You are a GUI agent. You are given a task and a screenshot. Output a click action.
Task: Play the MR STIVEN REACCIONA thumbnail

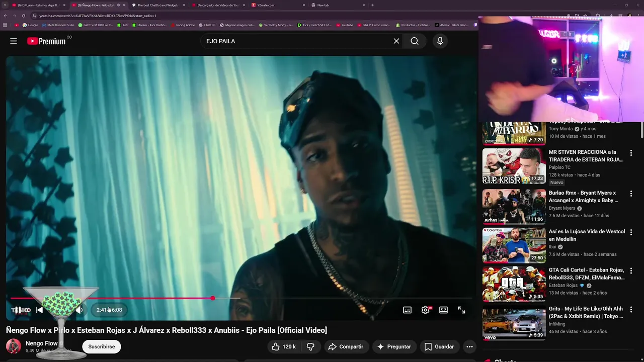click(514, 166)
